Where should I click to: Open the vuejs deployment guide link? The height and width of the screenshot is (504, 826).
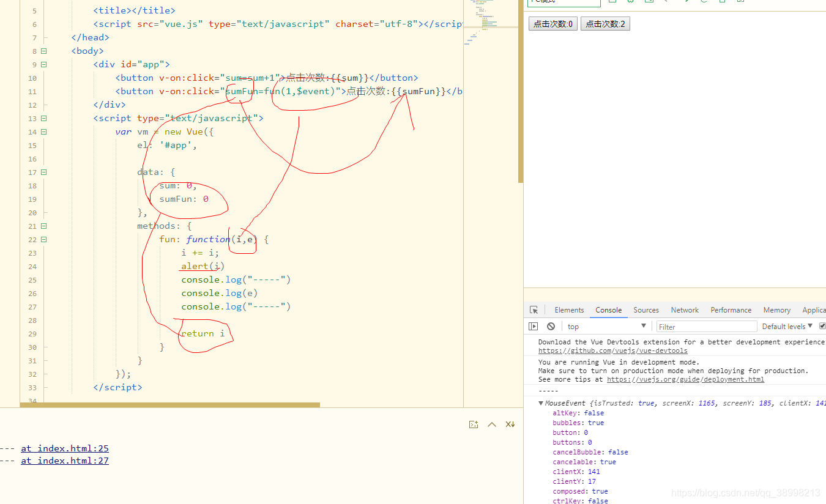pos(685,379)
